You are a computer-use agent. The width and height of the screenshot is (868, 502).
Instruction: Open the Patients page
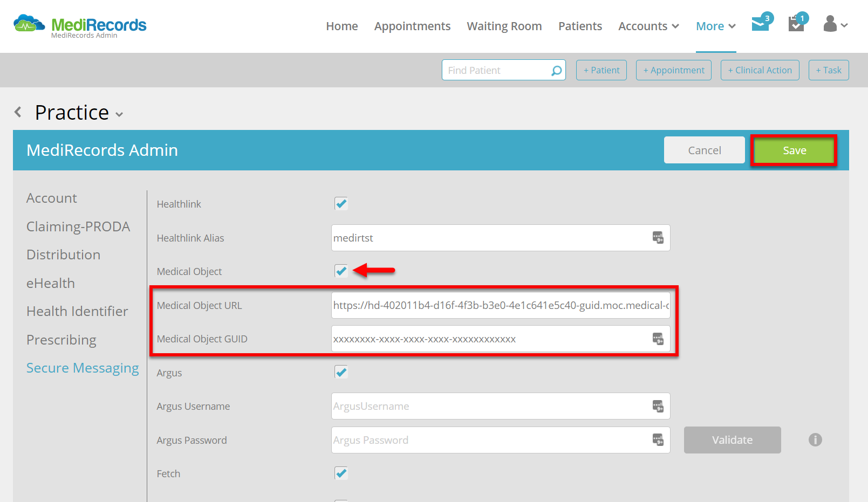point(580,26)
